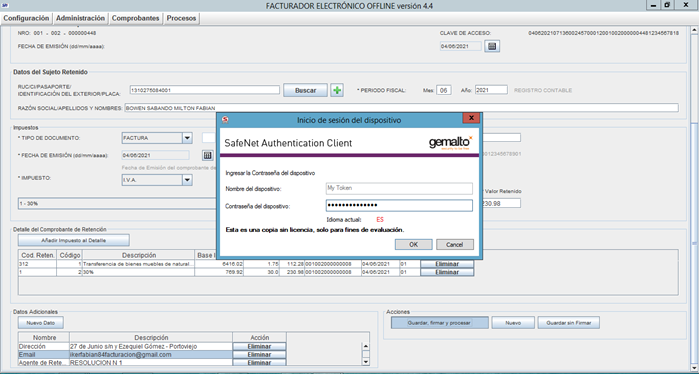Image resolution: width=699 pixels, height=374 pixels.
Task: Focus the Contraseña del dispositivo field
Action: point(399,205)
